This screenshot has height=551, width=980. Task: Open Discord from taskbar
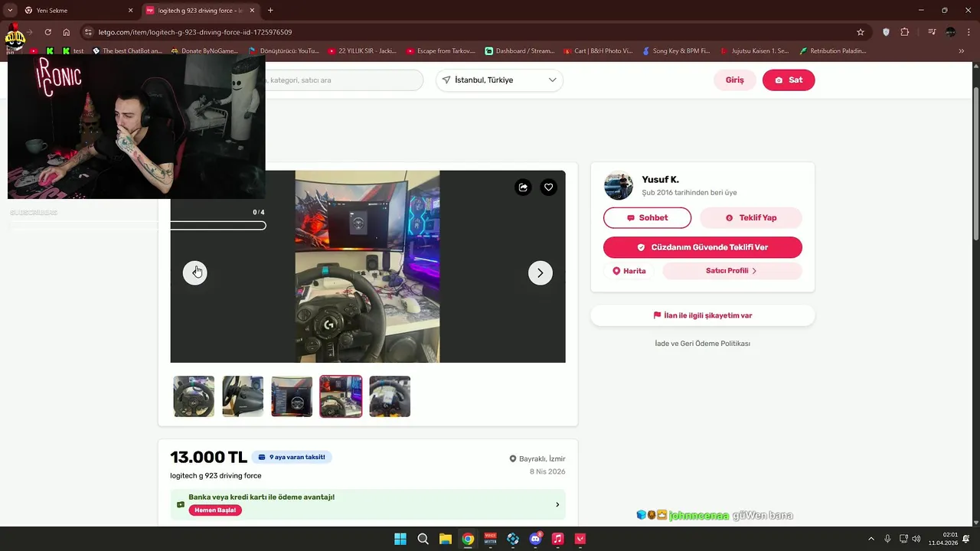tap(535, 539)
